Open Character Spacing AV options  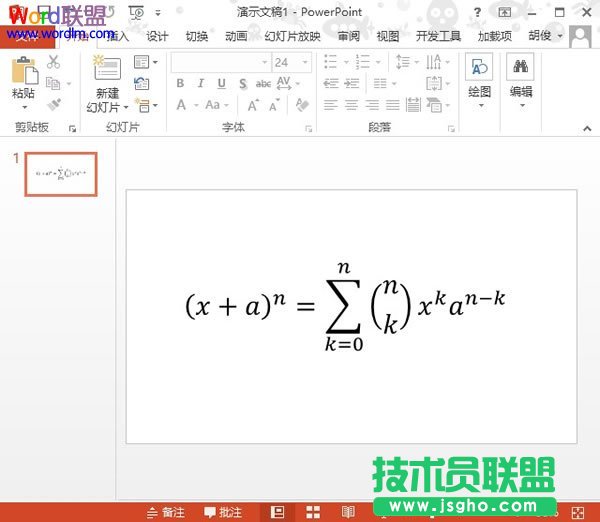pos(288,83)
